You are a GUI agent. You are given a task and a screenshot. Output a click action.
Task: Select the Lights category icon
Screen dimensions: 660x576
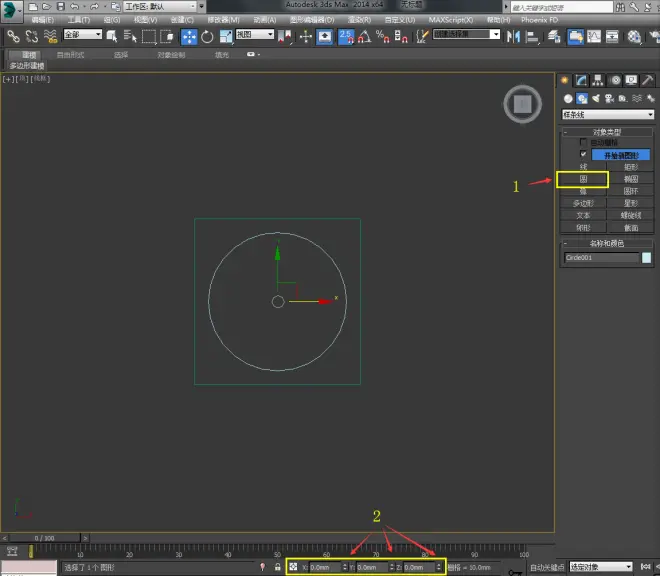(596, 99)
